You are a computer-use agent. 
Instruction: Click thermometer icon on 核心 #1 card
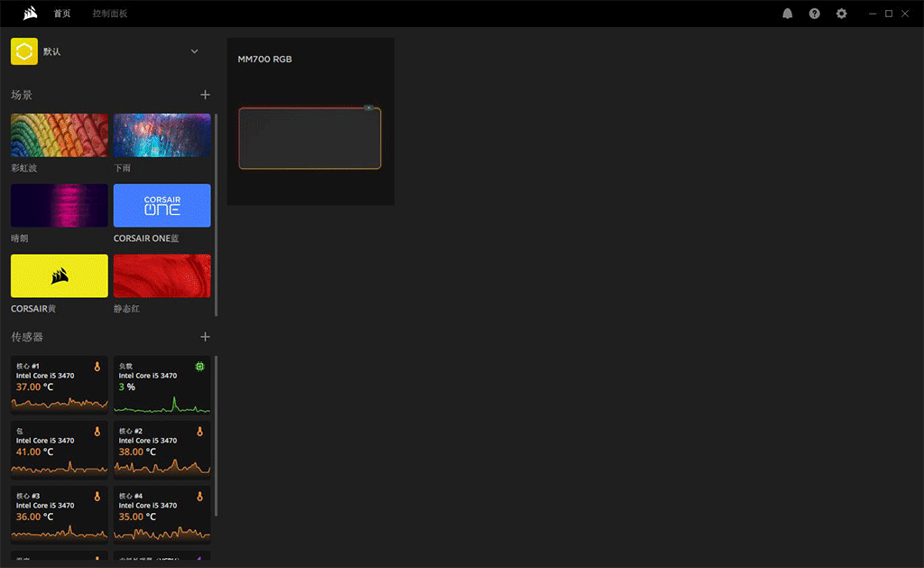click(x=97, y=367)
